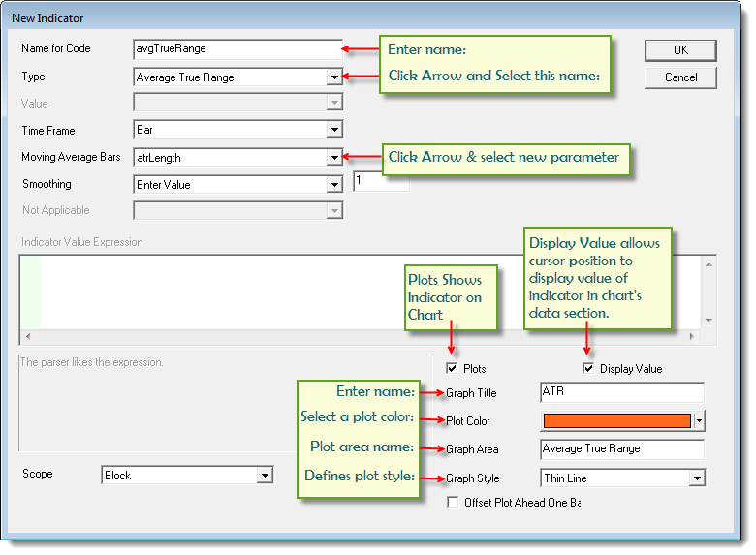Enable Offset Plot Ahead One Bar checkbox
The image size is (756, 555).
[453, 503]
